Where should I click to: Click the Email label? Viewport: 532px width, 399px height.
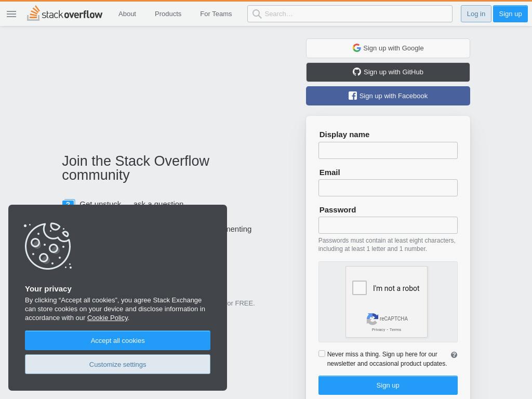coord(329,172)
